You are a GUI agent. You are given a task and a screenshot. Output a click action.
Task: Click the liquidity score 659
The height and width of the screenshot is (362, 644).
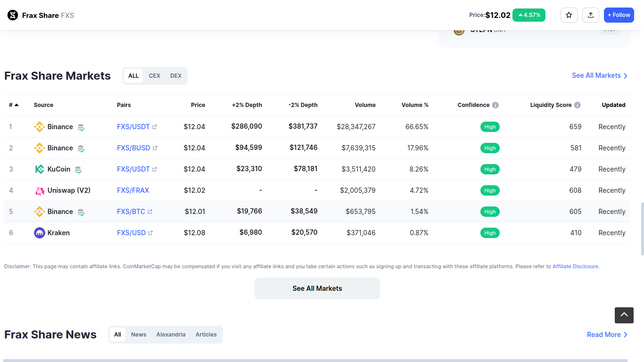click(576, 127)
